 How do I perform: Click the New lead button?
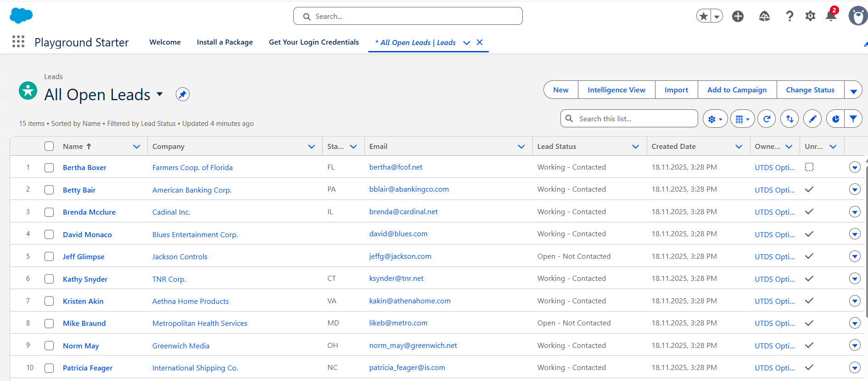(561, 90)
